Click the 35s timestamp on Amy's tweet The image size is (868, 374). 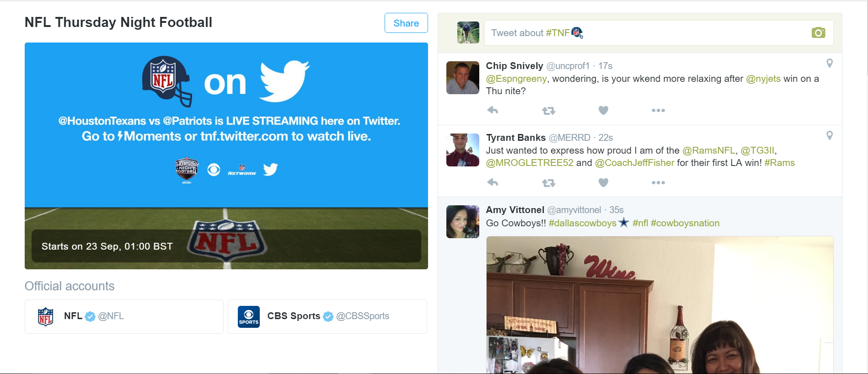point(616,210)
